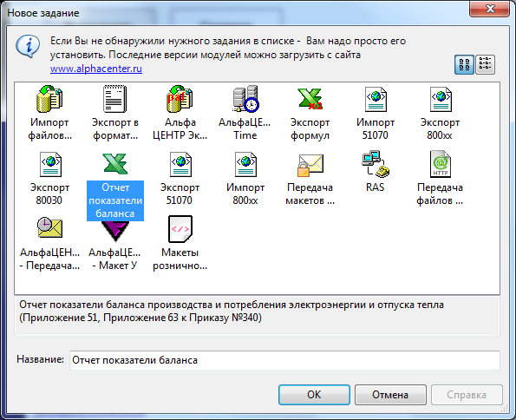Select the Импорт 800xx icon

click(x=245, y=164)
